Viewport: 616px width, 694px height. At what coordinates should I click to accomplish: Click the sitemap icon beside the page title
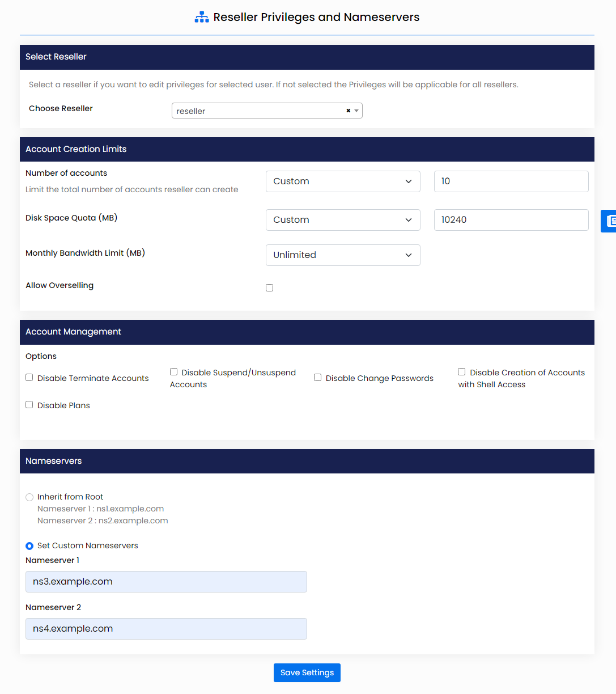click(x=202, y=18)
